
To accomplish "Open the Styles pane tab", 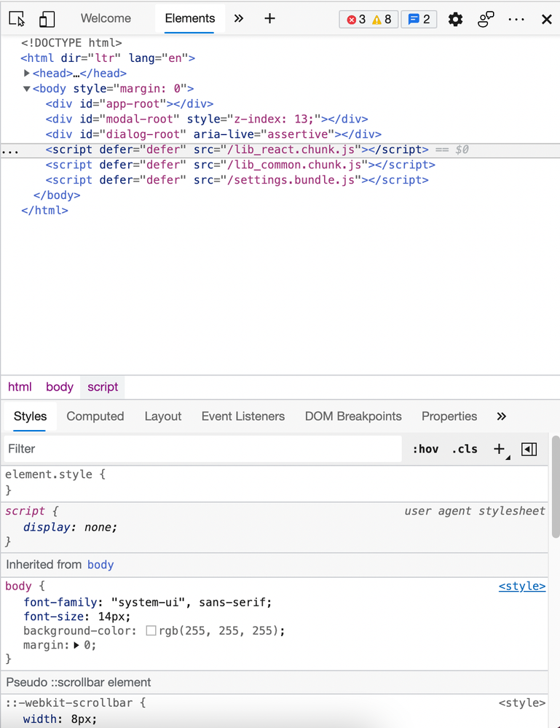I will tap(30, 416).
